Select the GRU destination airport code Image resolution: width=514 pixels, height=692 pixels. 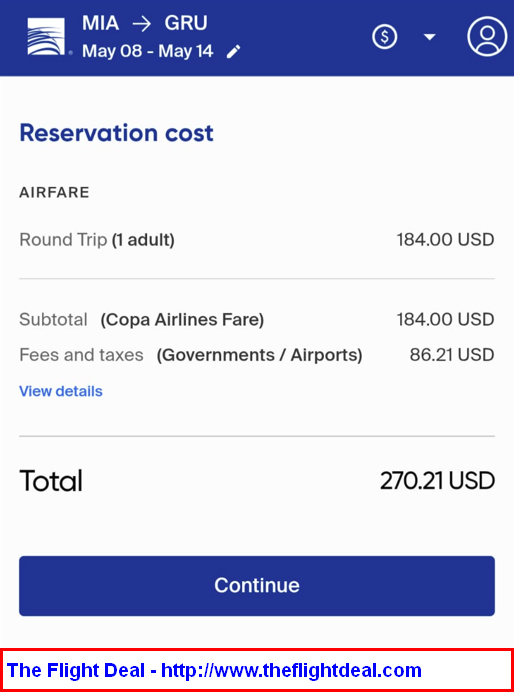(x=186, y=24)
